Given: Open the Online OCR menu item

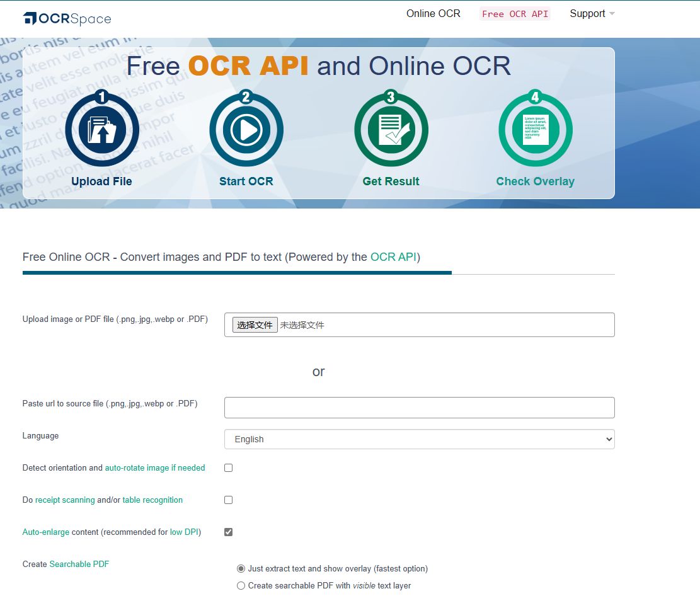Looking at the screenshot, I should pos(433,14).
